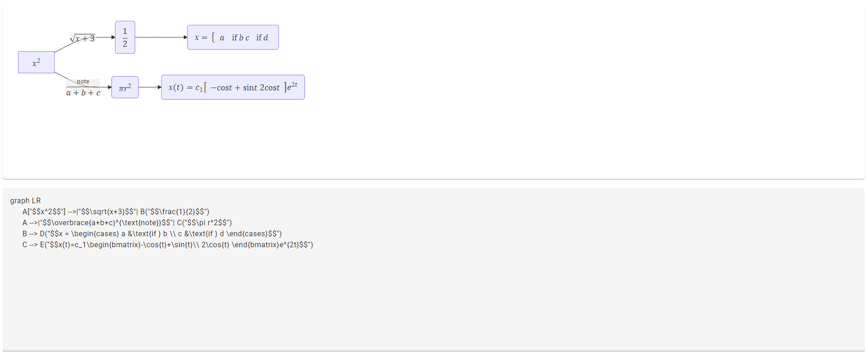Click arrow between πr² and x(t) node
The height and width of the screenshot is (355, 868).
click(x=150, y=87)
